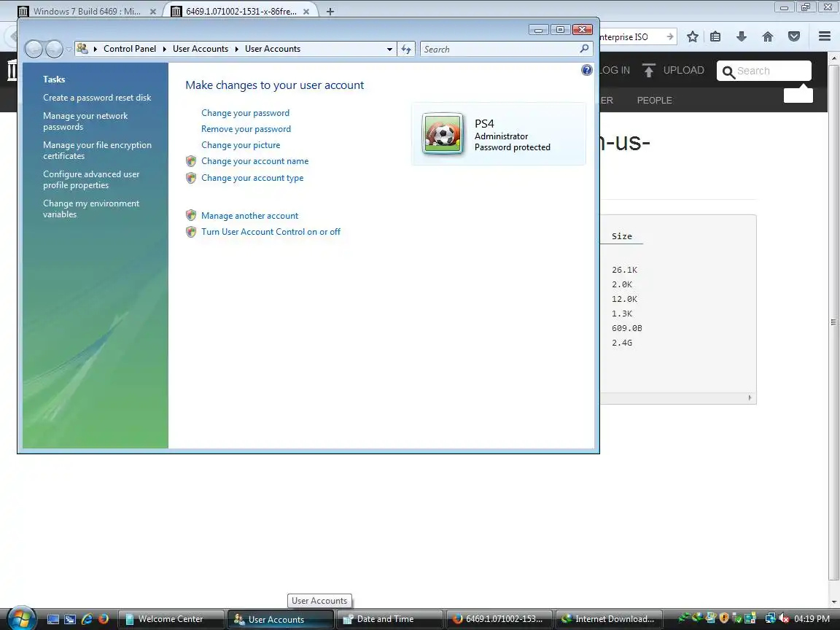Open the Windows Start orb
The width and height of the screenshot is (840, 630).
pos(21,619)
